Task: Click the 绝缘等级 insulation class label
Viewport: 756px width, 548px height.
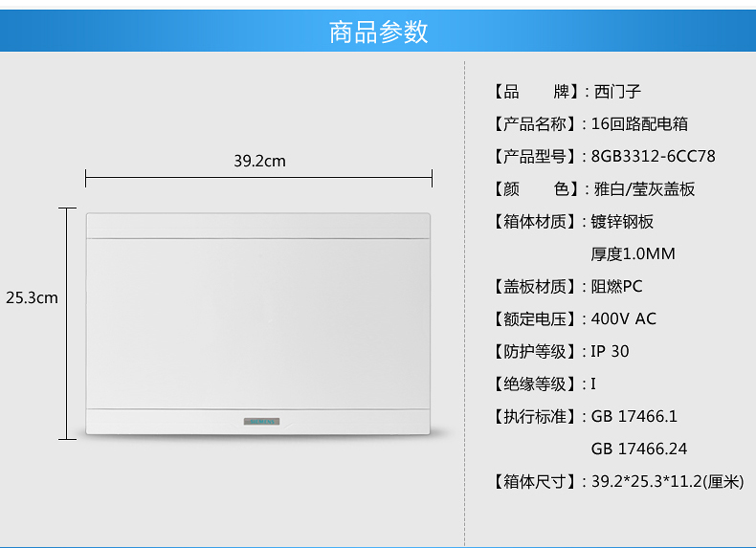Action: [536, 384]
